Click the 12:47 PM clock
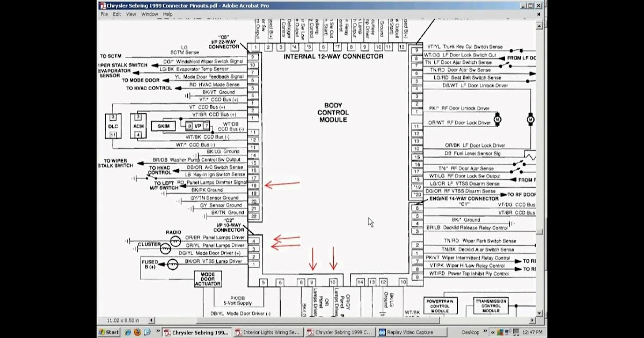The image size is (644, 338). [x=533, y=332]
